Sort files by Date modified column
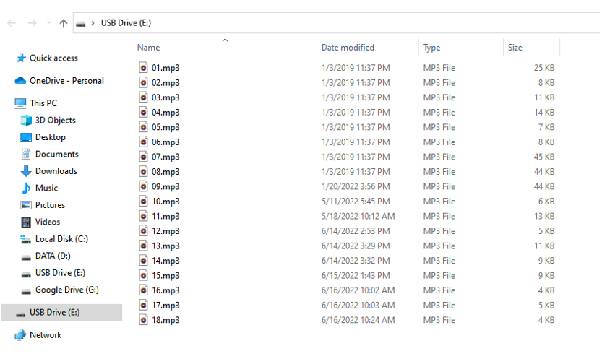 coord(348,48)
